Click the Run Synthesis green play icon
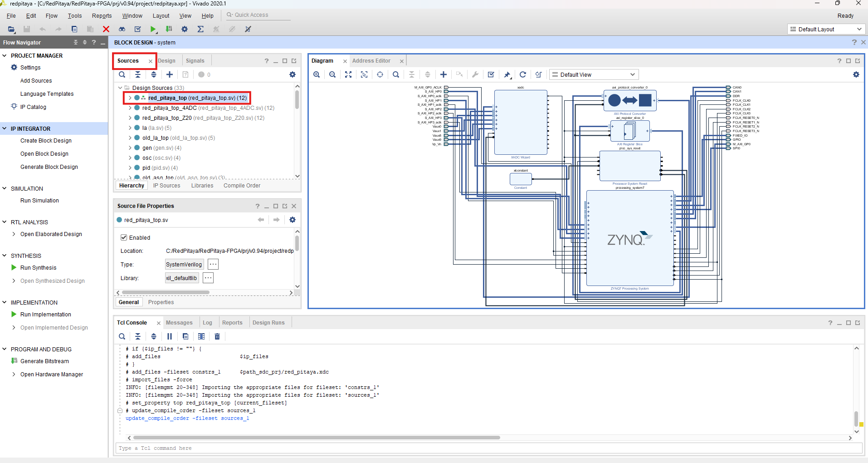Screen dimensions: 868x463 pyautogui.click(x=14, y=268)
